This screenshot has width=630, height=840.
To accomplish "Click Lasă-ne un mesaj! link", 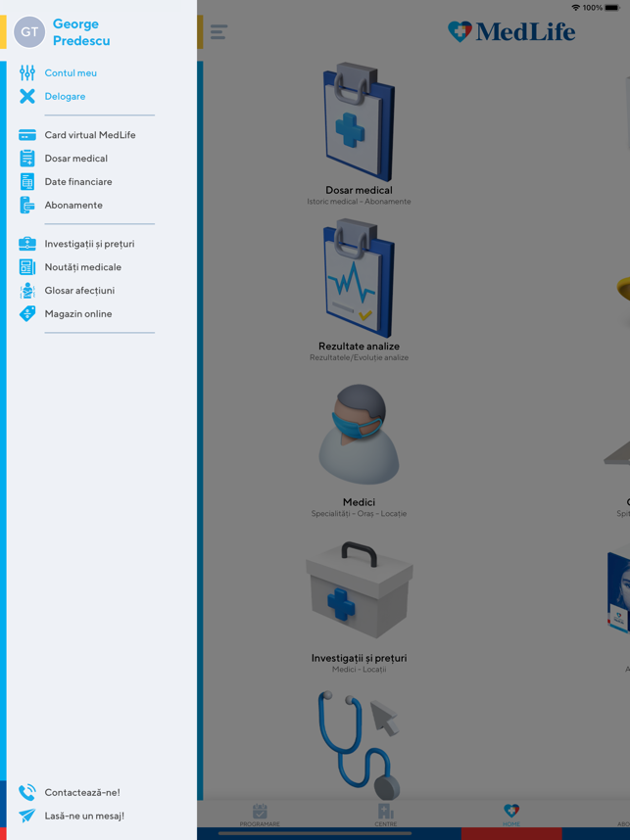I will click(x=83, y=816).
